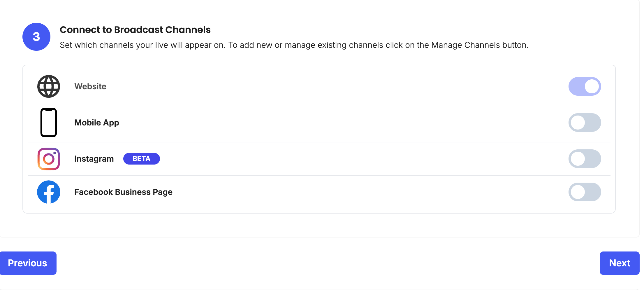This screenshot has width=644, height=290.
Task: Select the Facebook Business Page label
Action: [x=124, y=192]
